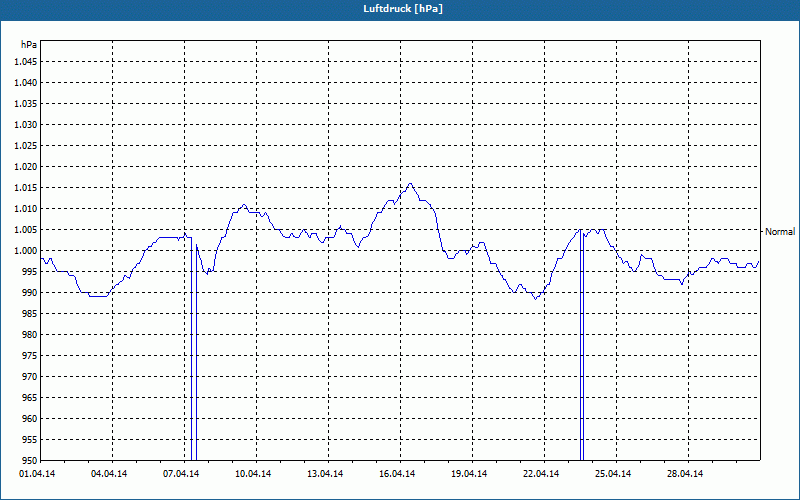800x500 pixels.
Task: Click the pressure peak near 16.04.14
Action: coord(410,184)
